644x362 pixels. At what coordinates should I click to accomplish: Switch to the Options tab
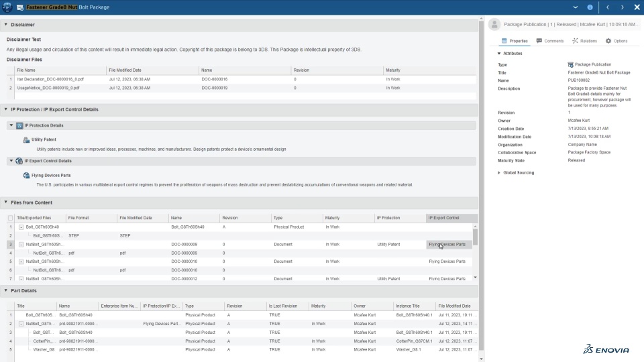pos(616,41)
